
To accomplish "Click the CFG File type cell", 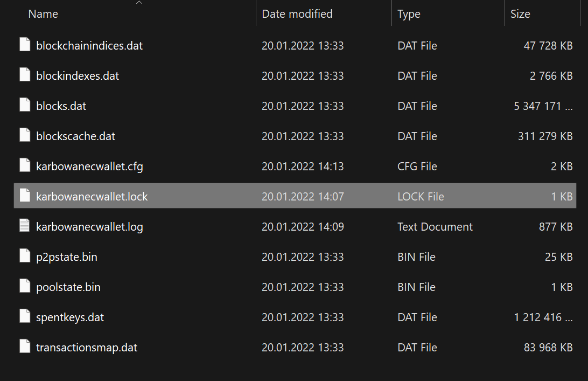I will pyautogui.click(x=417, y=167).
